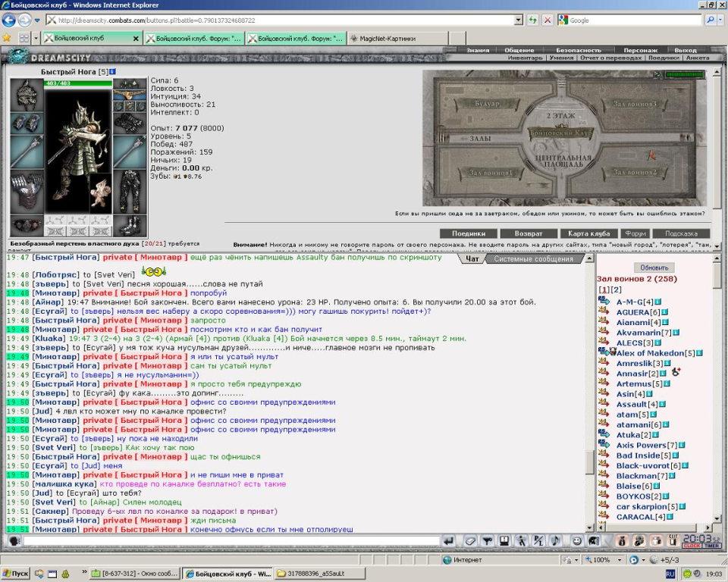This screenshot has width=728, height=582.
Task: Open the Знания menu
Action: pyautogui.click(x=478, y=50)
